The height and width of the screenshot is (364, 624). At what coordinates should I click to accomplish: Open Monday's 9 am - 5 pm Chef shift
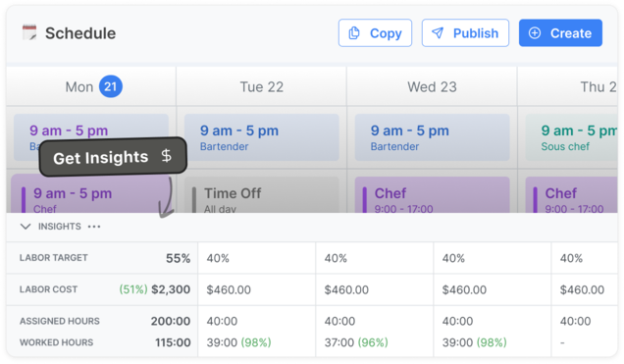[x=91, y=194]
